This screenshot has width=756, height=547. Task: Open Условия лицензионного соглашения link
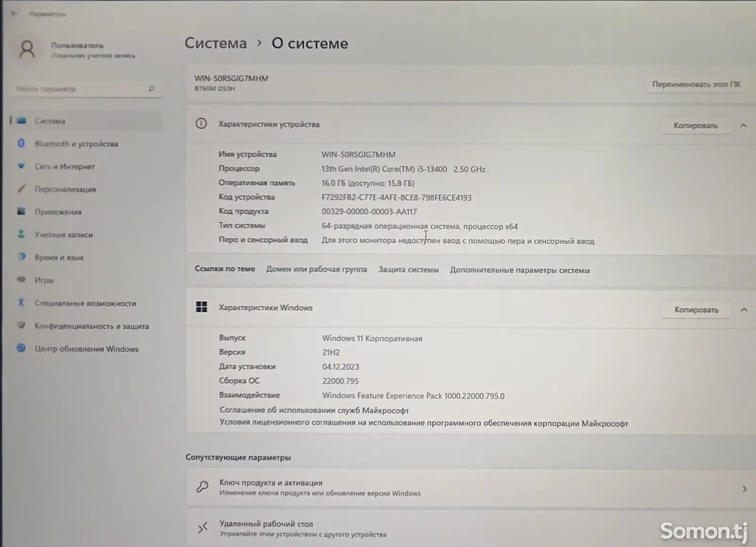click(424, 423)
